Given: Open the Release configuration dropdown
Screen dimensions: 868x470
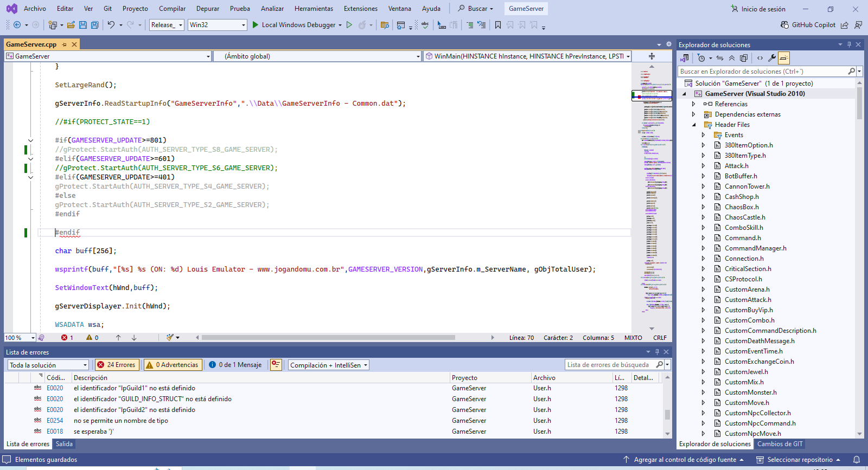Looking at the screenshot, I should click(x=167, y=25).
